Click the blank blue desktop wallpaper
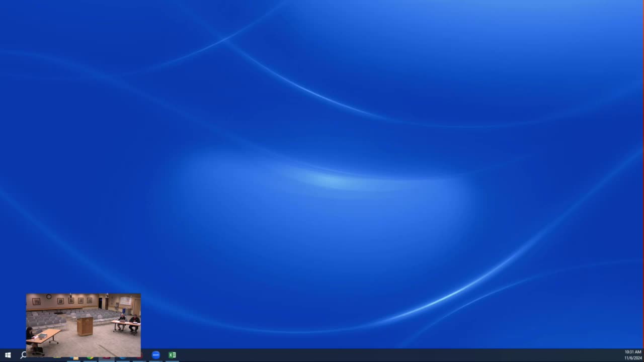 click(x=322, y=151)
